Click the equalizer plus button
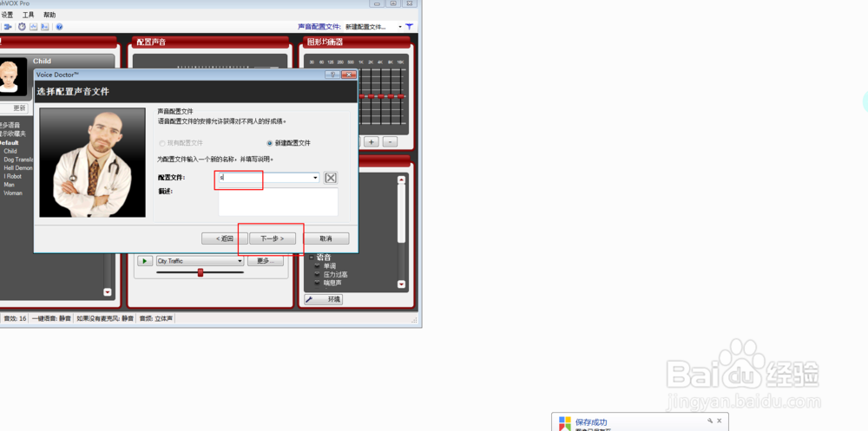868x431 pixels. point(372,141)
